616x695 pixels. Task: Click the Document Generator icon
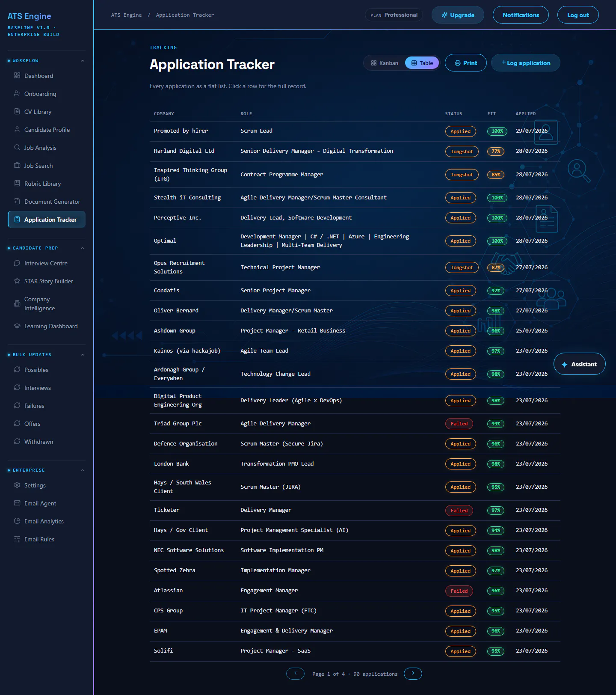(x=17, y=202)
